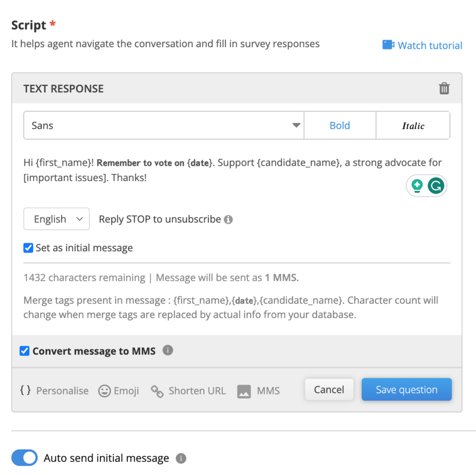
Task: Disable Convert message to MMS
Action: pos(24,351)
